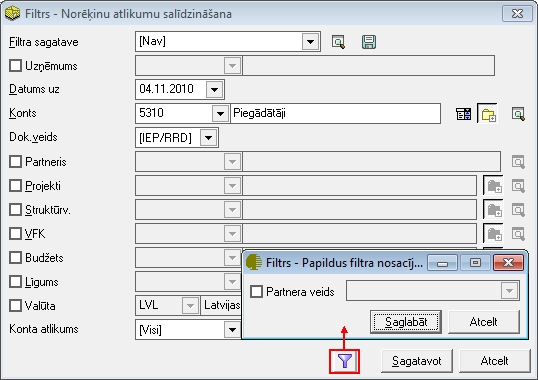Click the Sagatavot button
Image resolution: width=538 pixels, height=380 pixels.
pos(417,361)
